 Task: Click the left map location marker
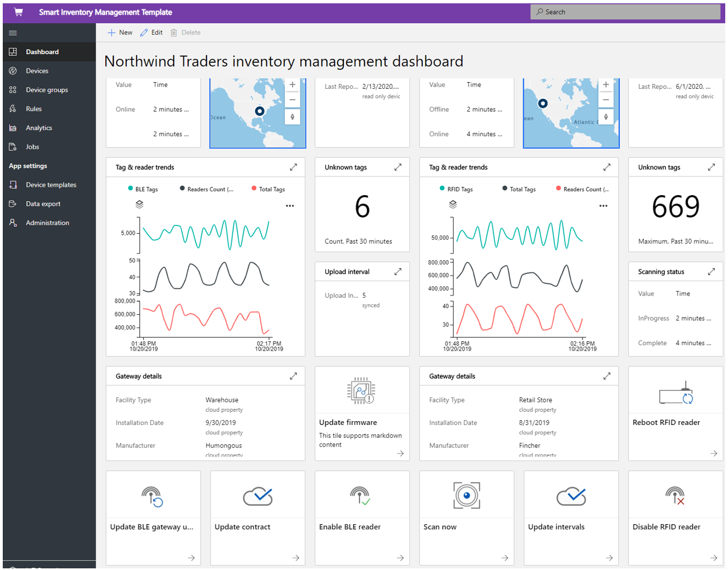click(x=260, y=111)
